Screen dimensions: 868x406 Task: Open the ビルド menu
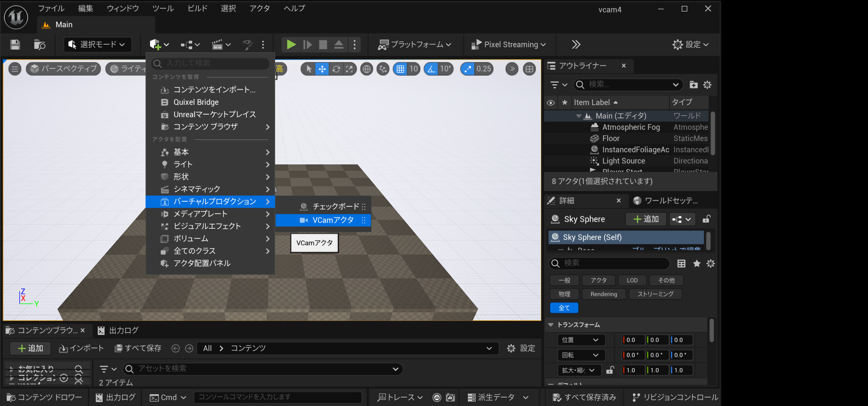pyautogui.click(x=197, y=8)
